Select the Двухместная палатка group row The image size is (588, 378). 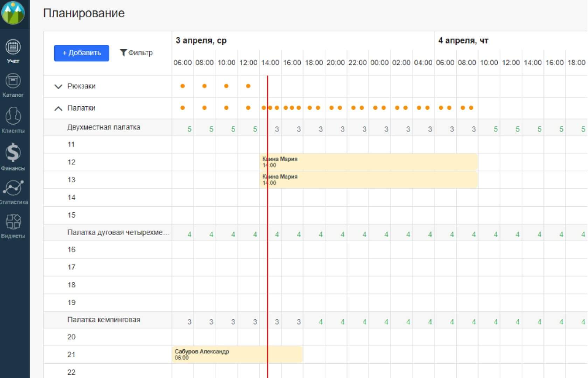coord(104,127)
